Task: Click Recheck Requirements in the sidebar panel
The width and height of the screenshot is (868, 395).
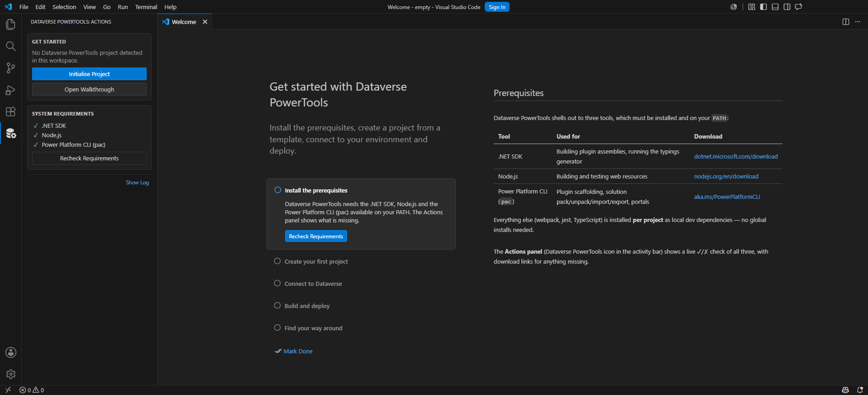Action: pos(89,158)
